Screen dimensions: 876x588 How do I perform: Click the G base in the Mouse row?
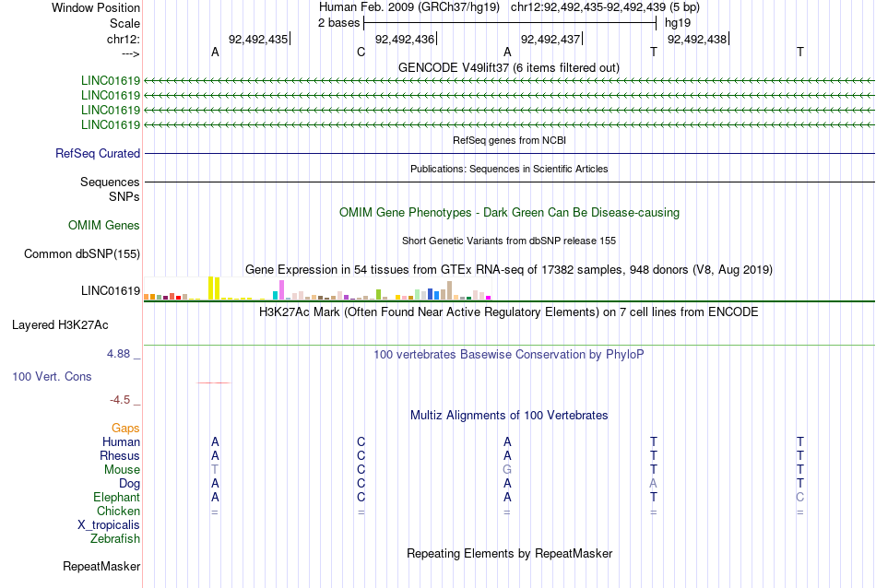pos(507,470)
